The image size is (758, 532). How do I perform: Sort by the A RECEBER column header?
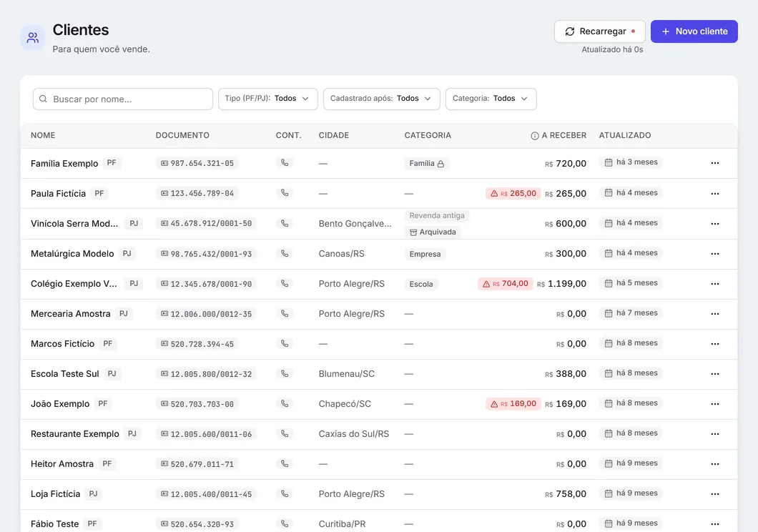point(563,135)
